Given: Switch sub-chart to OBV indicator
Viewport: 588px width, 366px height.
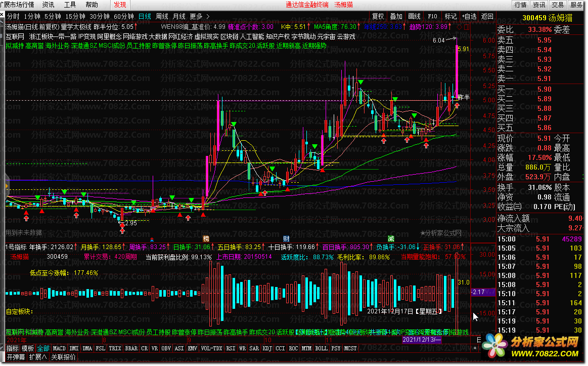Looking at the screenshot, I should [166, 348].
